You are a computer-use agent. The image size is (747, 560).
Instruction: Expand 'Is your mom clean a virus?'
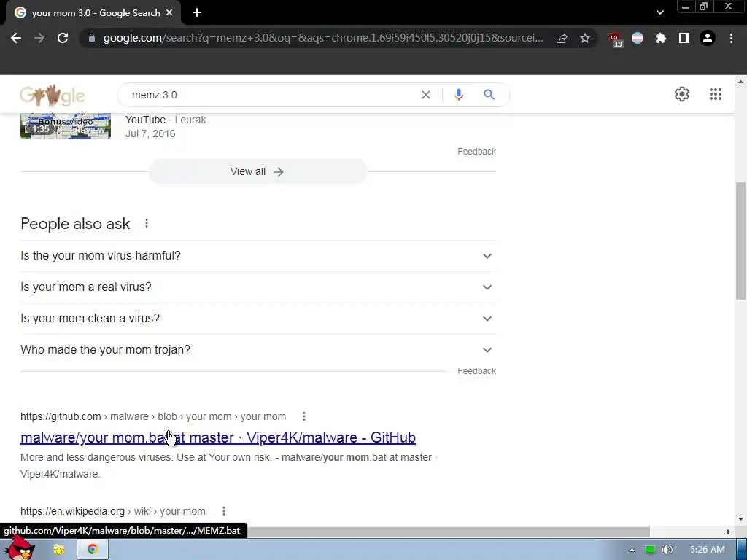(258, 319)
